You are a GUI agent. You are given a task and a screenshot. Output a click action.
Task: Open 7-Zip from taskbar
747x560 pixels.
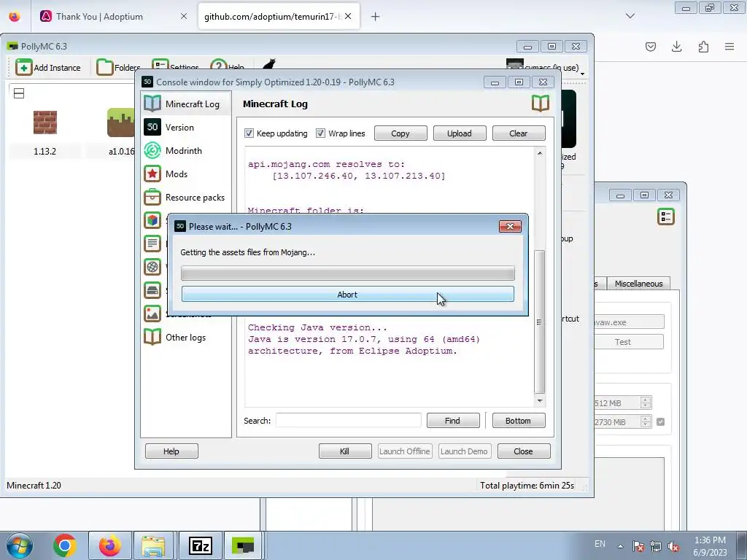tap(200, 545)
